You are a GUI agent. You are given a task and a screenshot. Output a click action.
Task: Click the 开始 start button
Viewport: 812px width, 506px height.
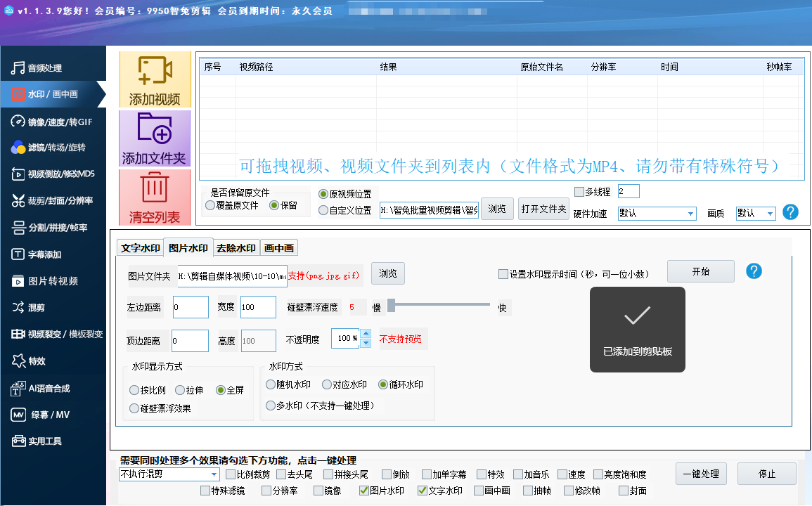coord(700,271)
